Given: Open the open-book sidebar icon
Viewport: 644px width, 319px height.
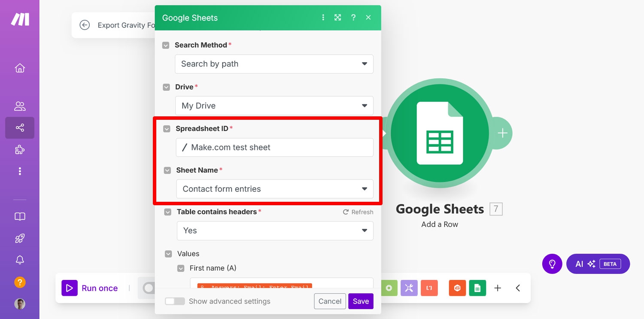Looking at the screenshot, I should [x=20, y=217].
